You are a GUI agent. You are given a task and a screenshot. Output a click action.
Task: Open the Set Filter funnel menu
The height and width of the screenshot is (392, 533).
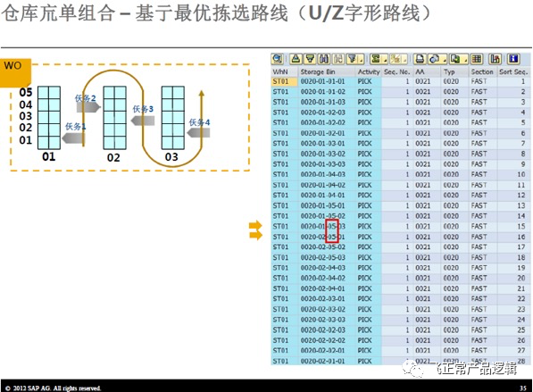tap(354, 59)
